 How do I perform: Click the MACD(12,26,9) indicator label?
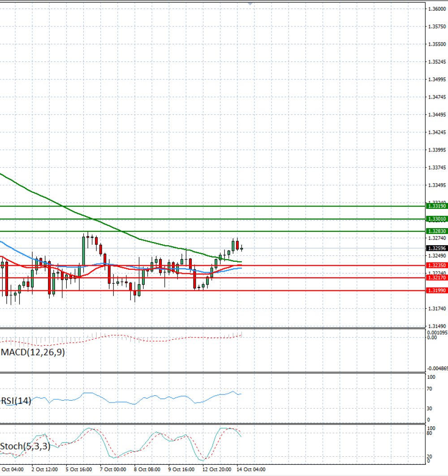[x=33, y=352]
